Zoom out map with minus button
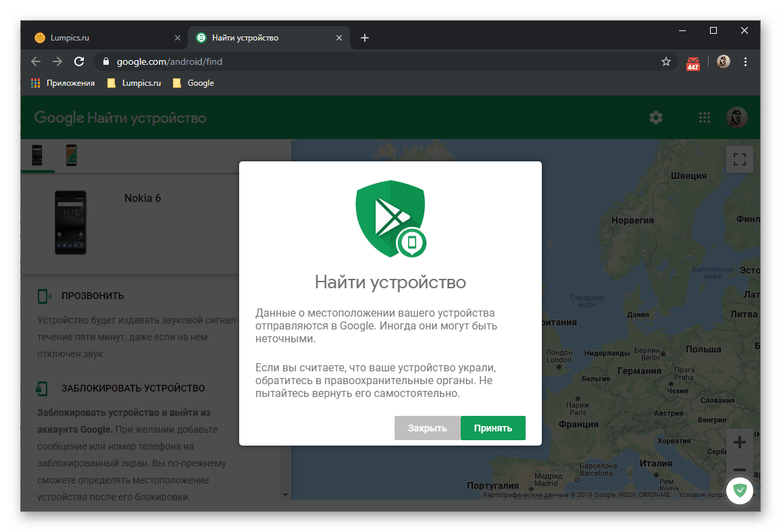 pos(740,469)
